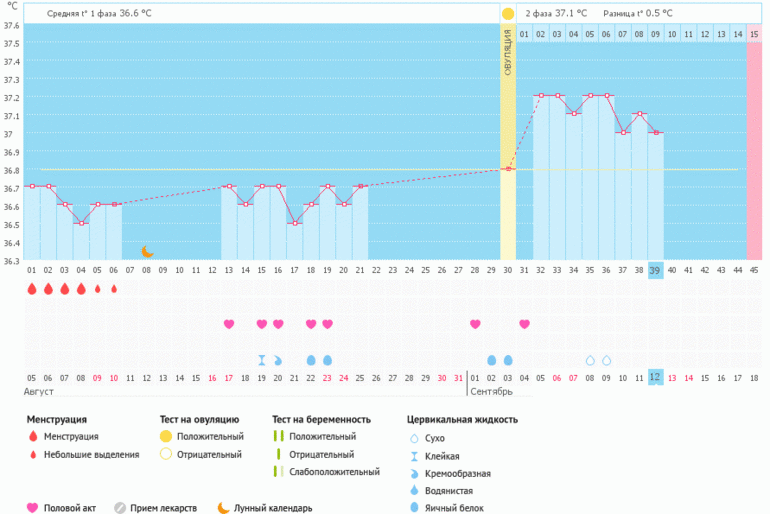The width and height of the screenshot is (770, 514).
Task: Click the Яичный белок legend label
Action: click(x=452, y=508)
